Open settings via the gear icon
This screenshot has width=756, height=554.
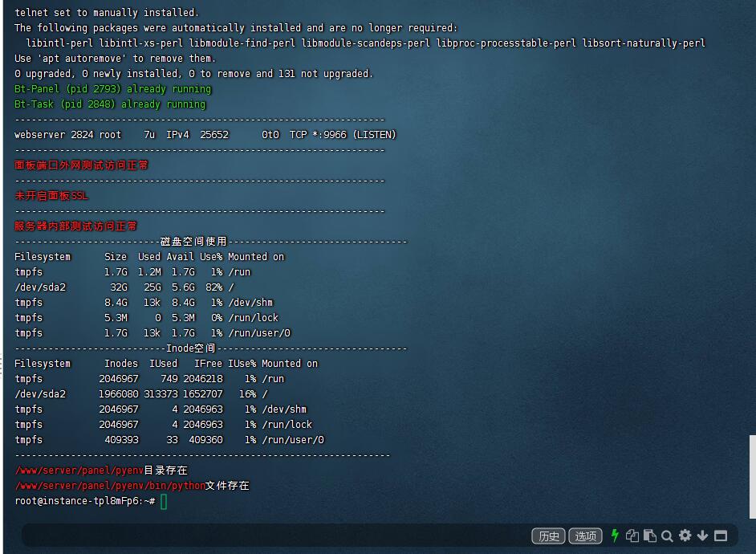[x=685, y=536]
